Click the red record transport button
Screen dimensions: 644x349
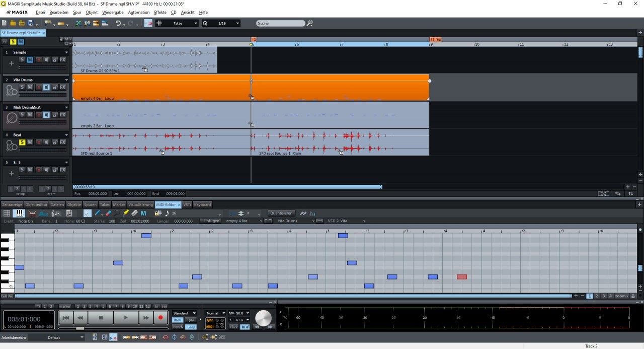coord(161,318)
